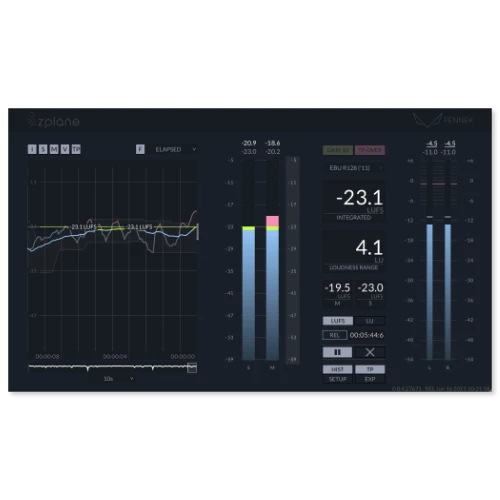
Task: Toggle the F button beside ELAPSED
Action: (140, 149)
